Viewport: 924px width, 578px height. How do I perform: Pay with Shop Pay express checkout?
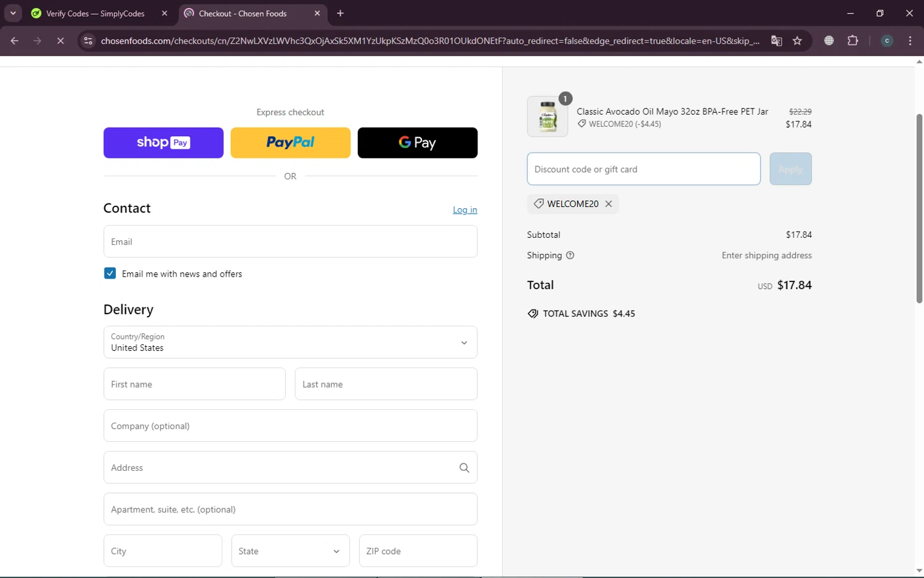163,143
